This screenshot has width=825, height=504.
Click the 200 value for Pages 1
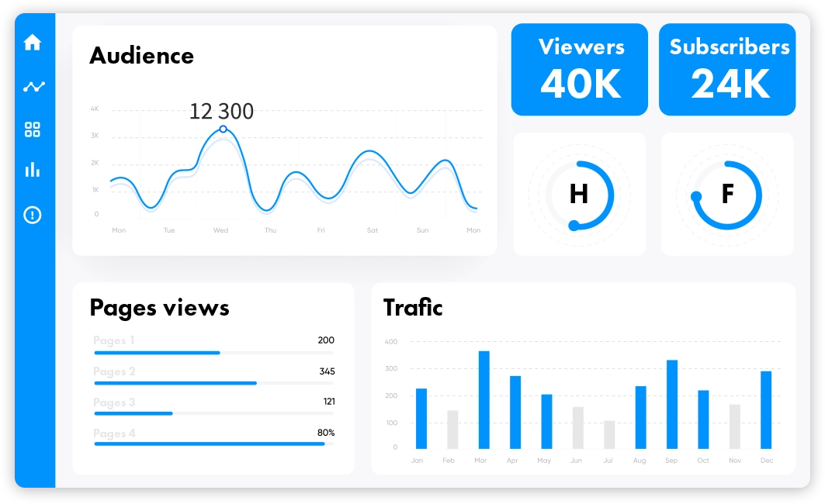[x=326, y=340]
